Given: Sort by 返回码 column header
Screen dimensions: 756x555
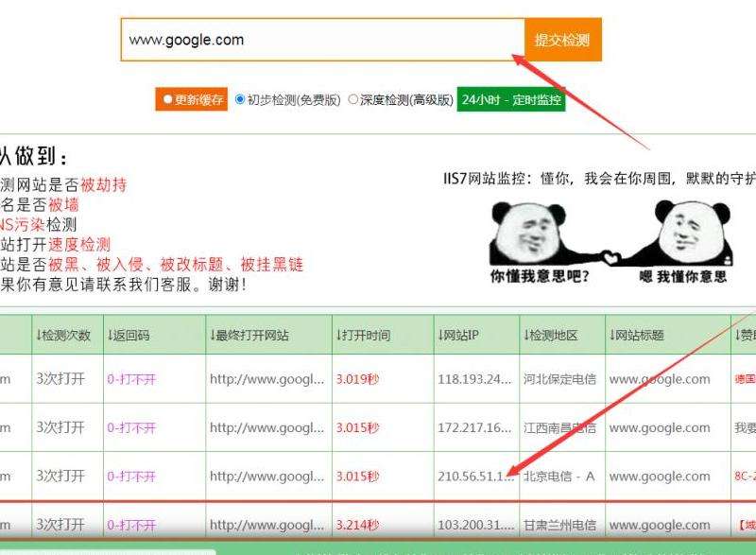Looking at the screenshot, I should [x=129, y=335].
